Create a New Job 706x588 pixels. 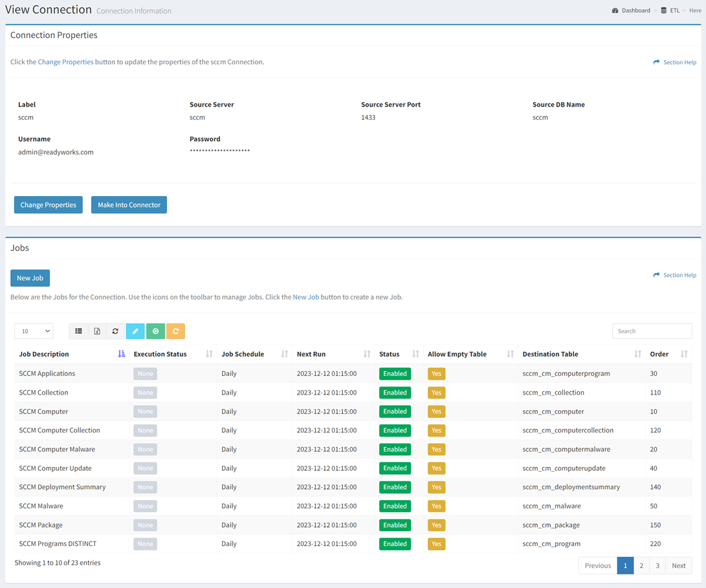(30, 278)
